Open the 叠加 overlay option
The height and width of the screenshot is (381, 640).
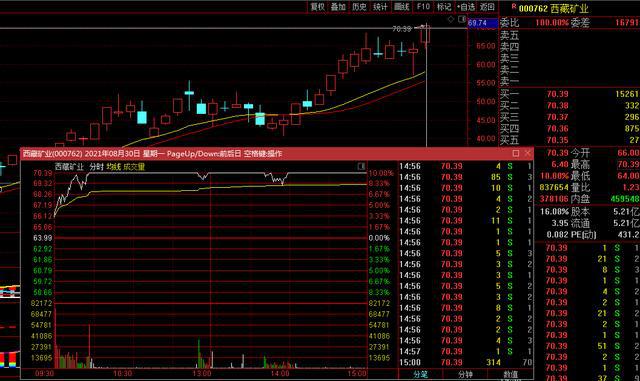click(338, 7)
